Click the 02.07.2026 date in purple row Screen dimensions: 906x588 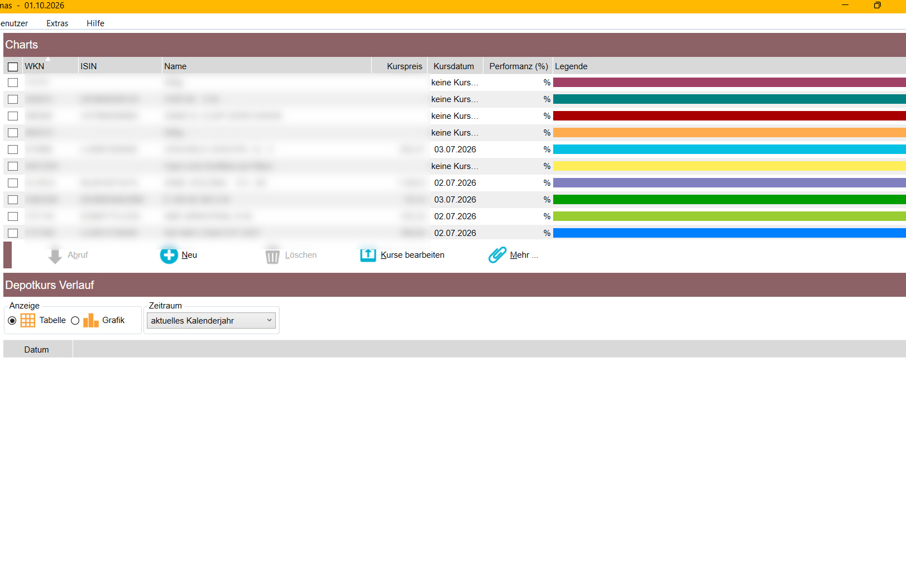455,183
